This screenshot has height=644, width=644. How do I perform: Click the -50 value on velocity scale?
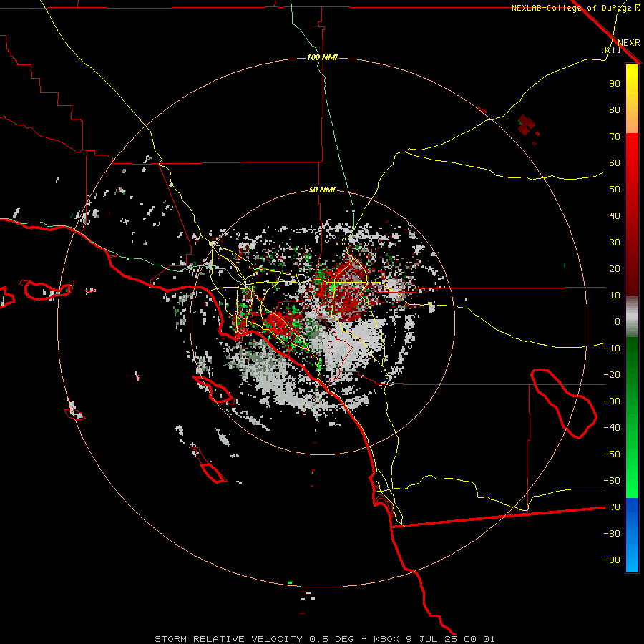(612, 454)
